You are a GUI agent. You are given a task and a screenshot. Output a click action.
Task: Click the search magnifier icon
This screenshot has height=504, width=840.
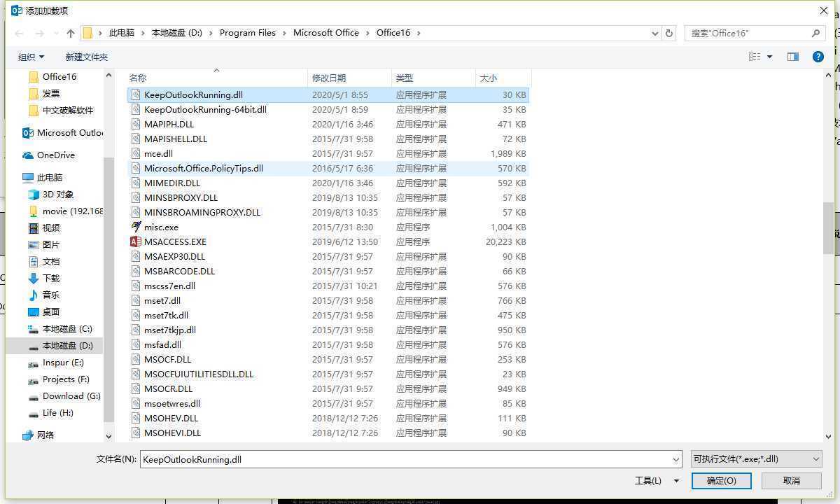[x=815, y=33]
